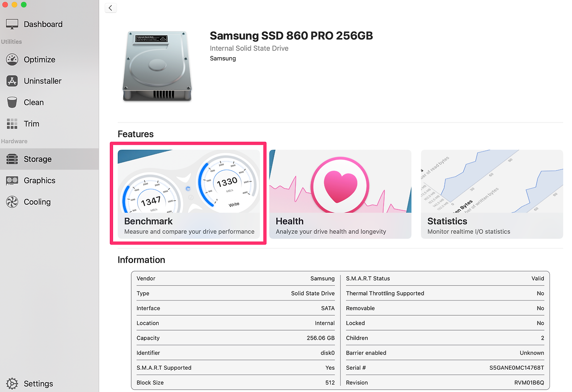Click the 1330 MB/s Write gauge

(227, 182)
